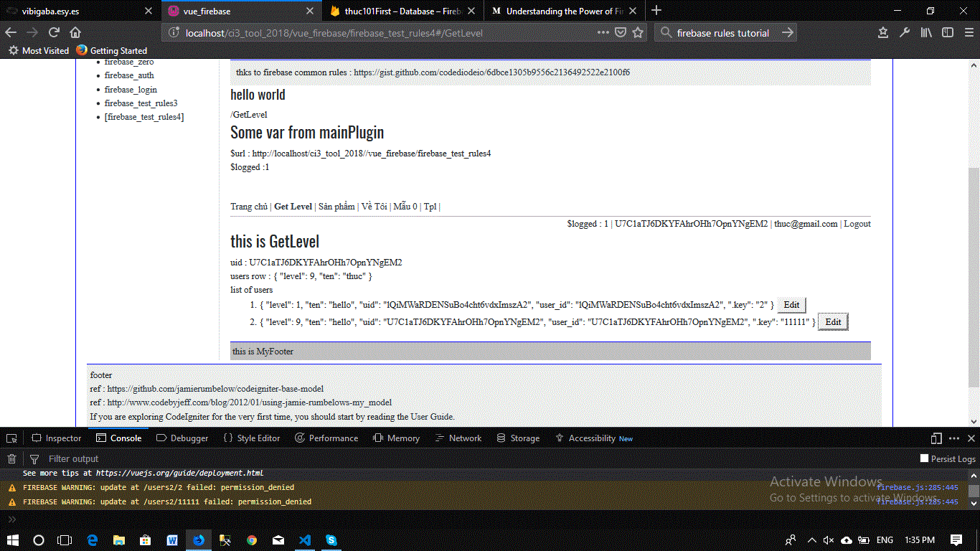The image size is (980, 551).
Task: Click the firebase_login sidebar item
Action: [131, 90]
